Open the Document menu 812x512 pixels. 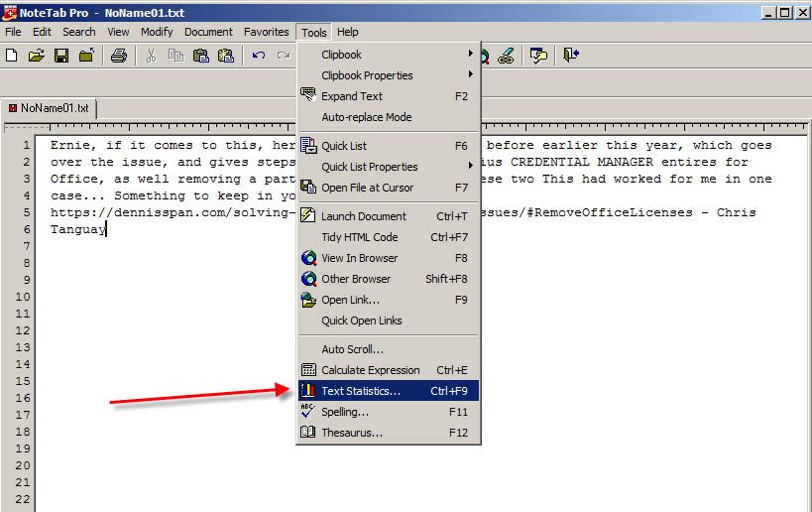tap(208, 32)
